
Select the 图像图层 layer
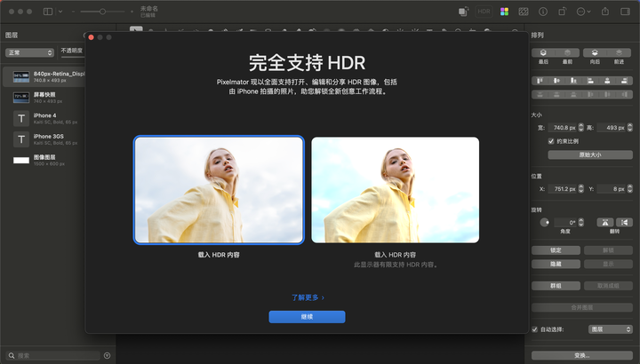(x=45, y=160)
